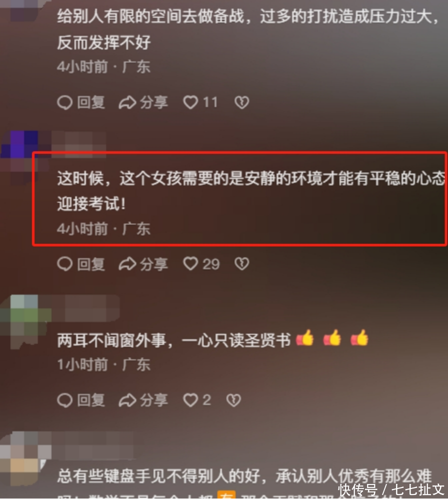Click reply bubble icon on 2-likes comment
The image size is (448, 499).
click(x=65, y=400)
